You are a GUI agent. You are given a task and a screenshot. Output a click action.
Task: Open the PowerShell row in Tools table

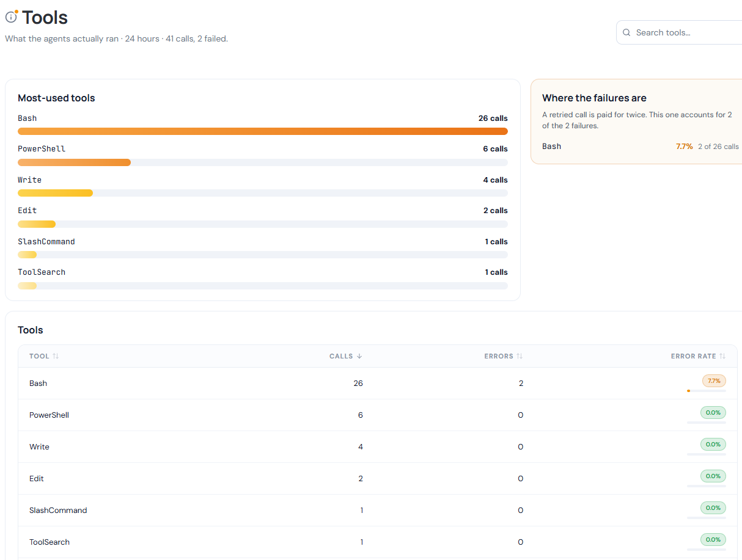click(x=378, y=415)
